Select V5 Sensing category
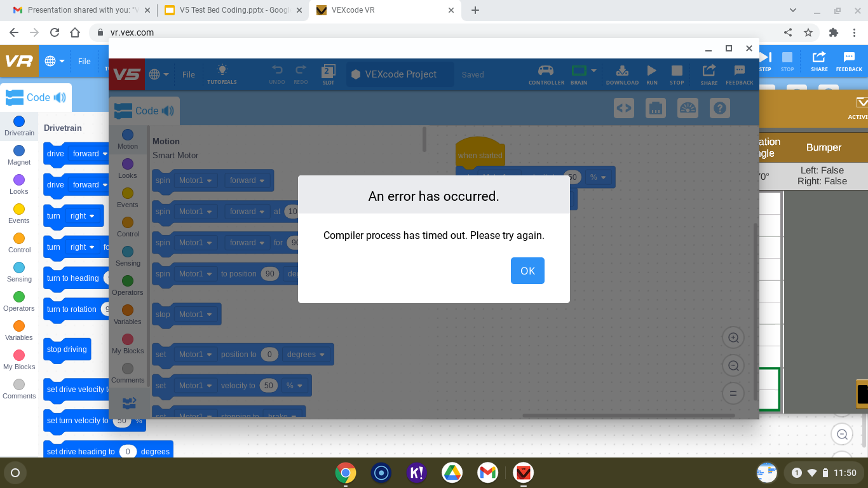Viewport: 868px width, 488px height. [128, 256]
